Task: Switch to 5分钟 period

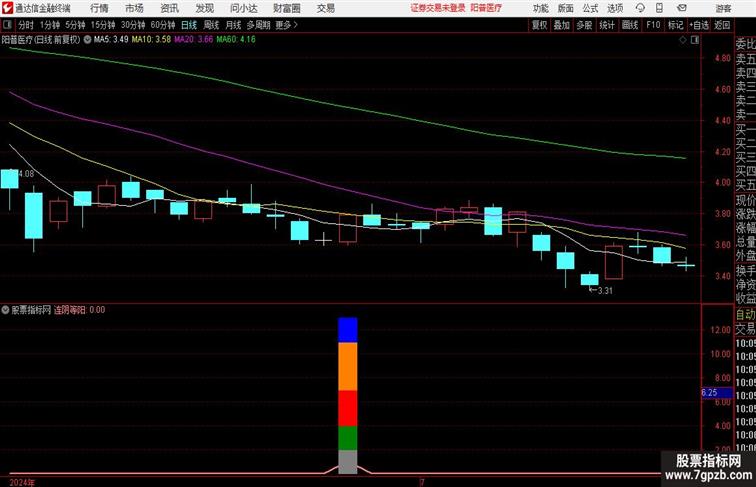Action: tap(75, 25)
